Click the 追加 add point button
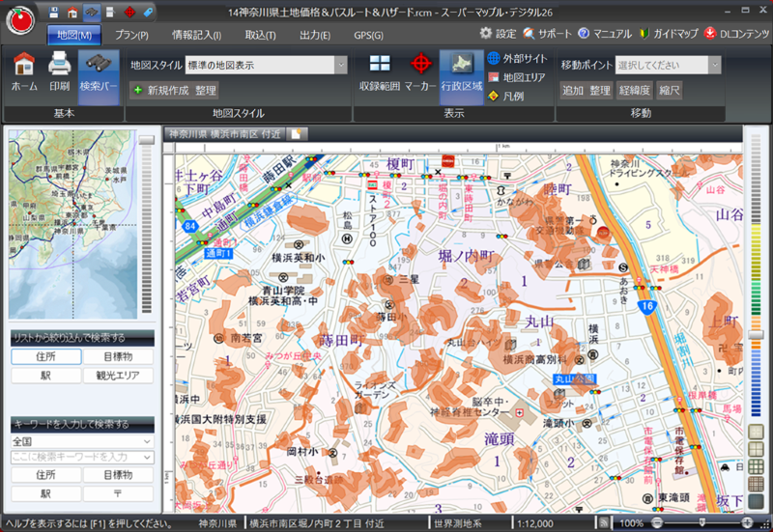773x532 pixels. (x=573, y=90)
